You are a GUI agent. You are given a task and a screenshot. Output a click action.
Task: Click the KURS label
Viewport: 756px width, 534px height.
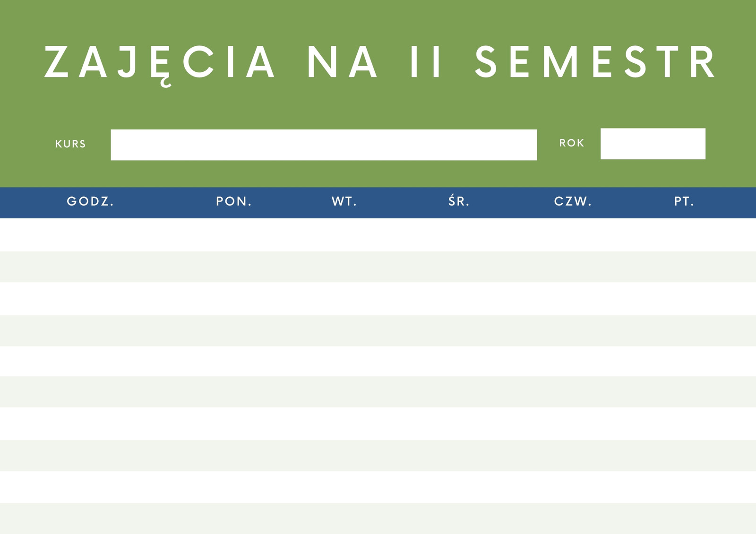pyautogui.click(x=70, y=144)
